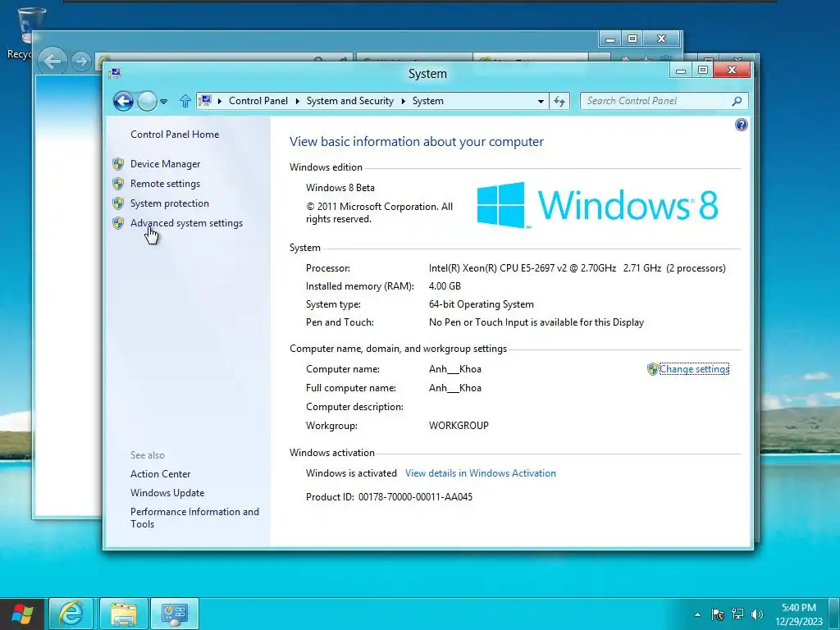Open Device Manager
Screen dimensions: 840x630
pyautogui.click(x=165, y=164)
